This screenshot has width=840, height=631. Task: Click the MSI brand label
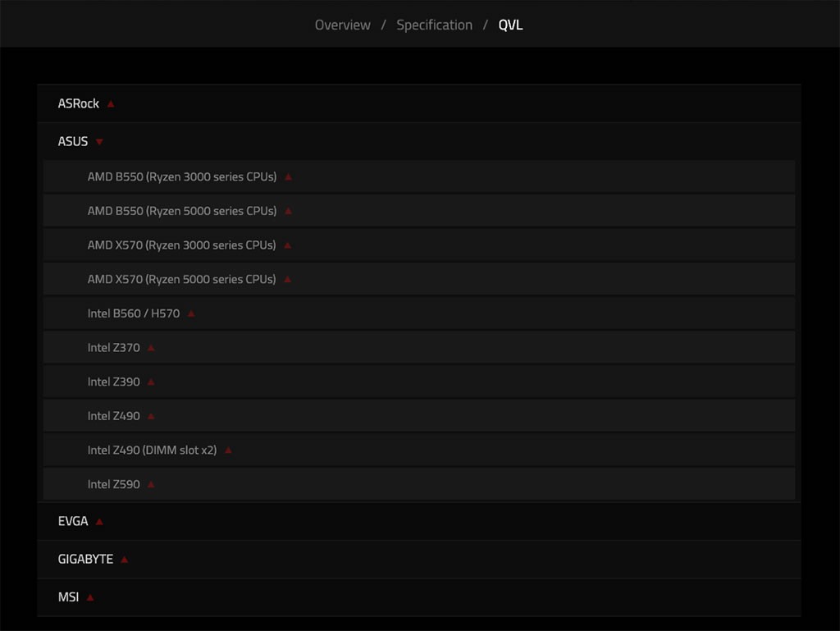(x=68, y=597)
